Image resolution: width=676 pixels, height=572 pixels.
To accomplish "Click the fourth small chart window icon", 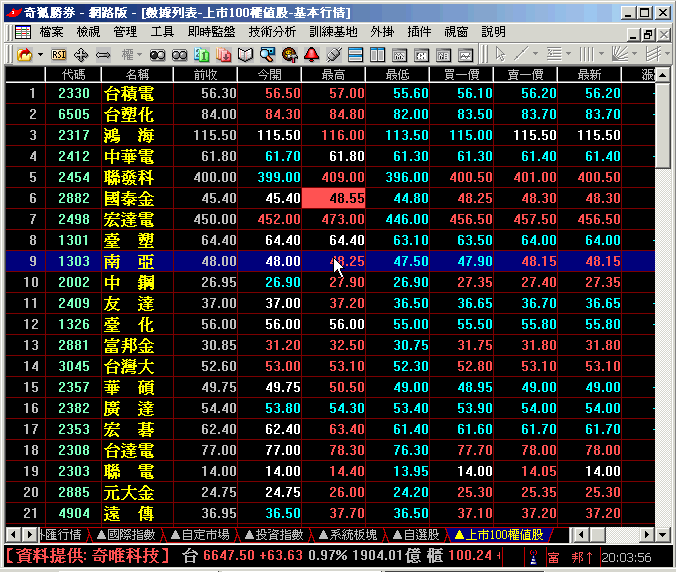I will (x=466, y=55).
